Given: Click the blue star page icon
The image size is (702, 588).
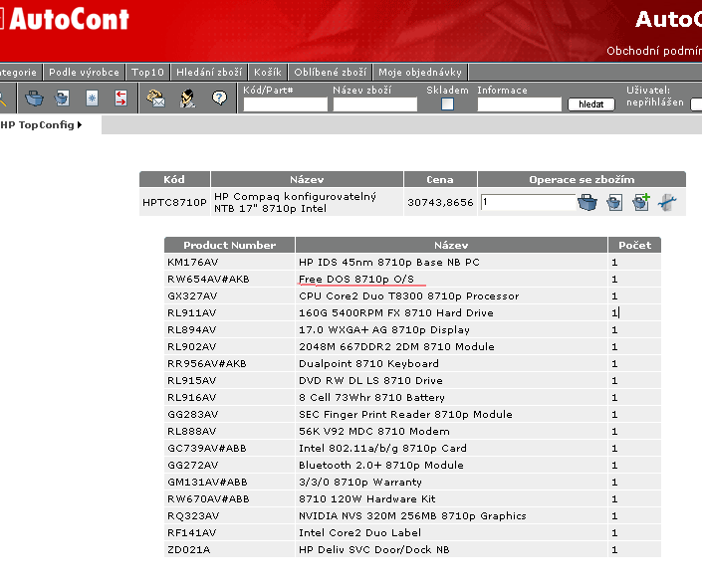Looking at the screenshot, I should pyautogui.click(x=92, y=98).
